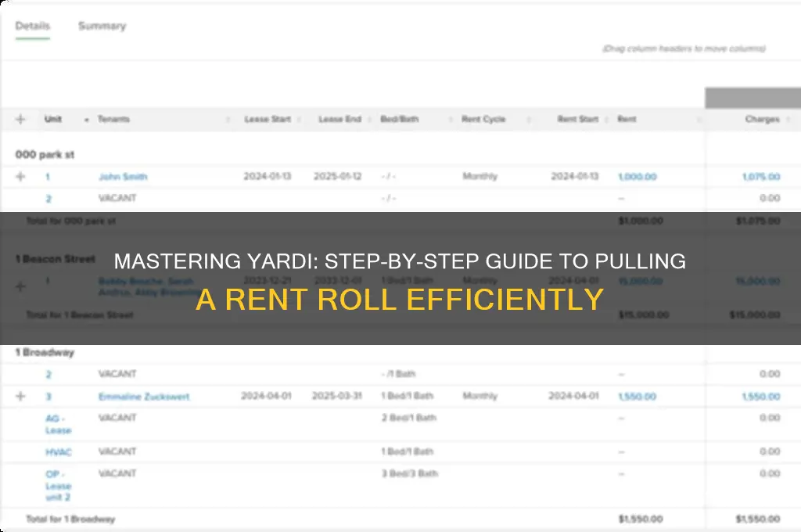
Task: Open the HVAC unit link
Action: coord(58,452)
